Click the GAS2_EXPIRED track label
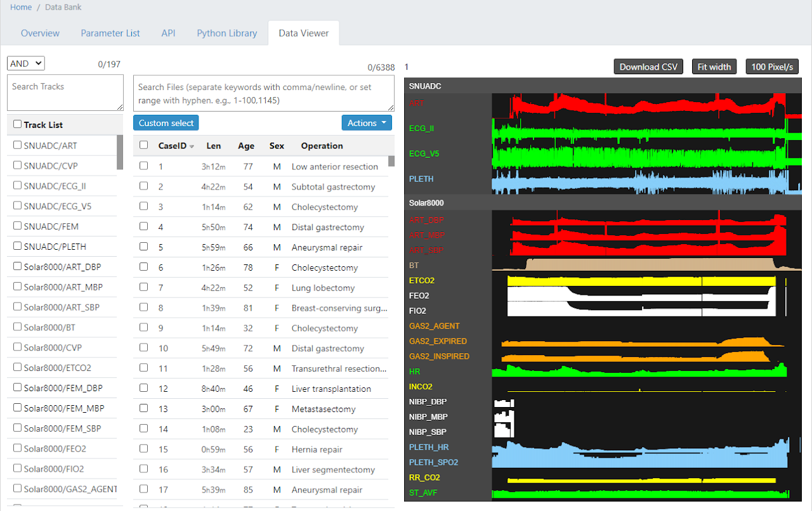This screenshot has width=812, height=511. pos(438,341)
